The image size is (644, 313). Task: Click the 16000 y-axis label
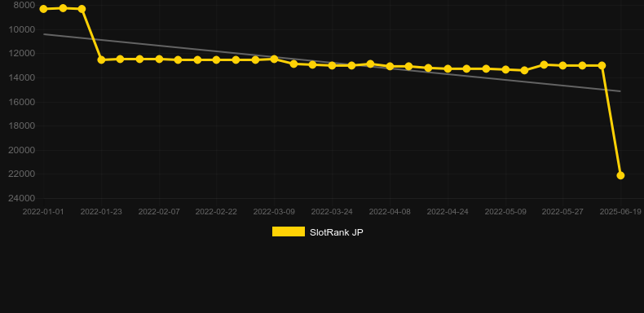22,102
